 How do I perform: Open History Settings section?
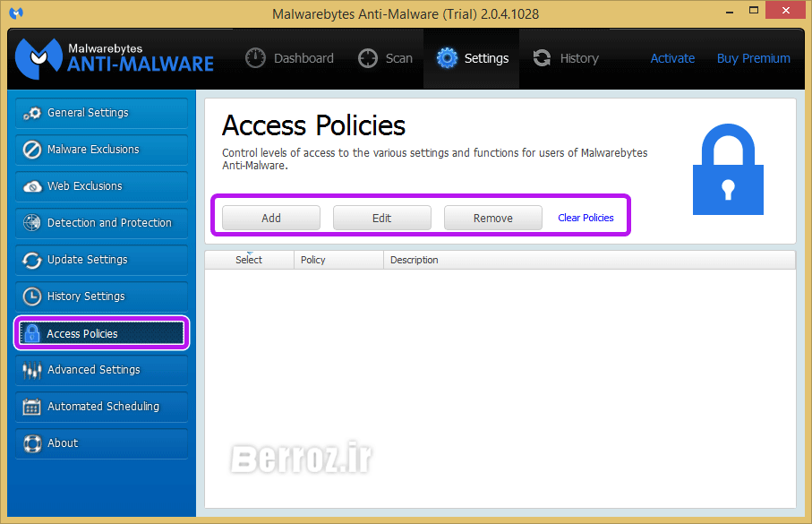pyautogui.click(x=101, y=296)
